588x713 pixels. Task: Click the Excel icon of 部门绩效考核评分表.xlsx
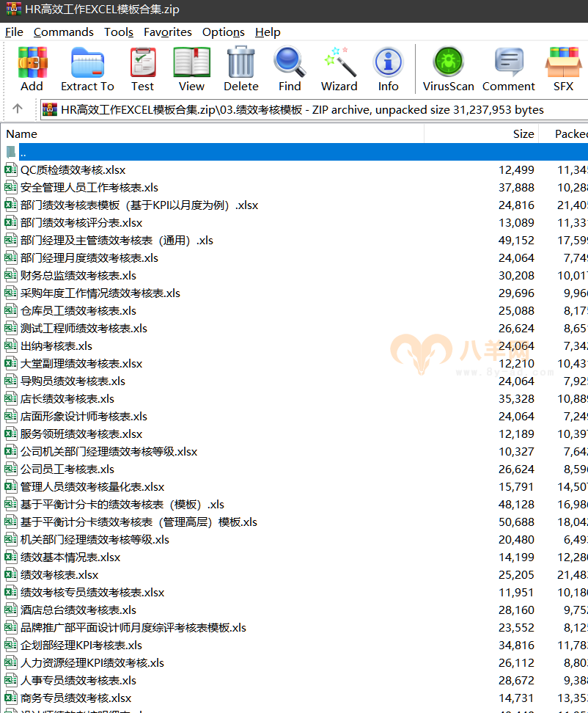coord(11,223)
